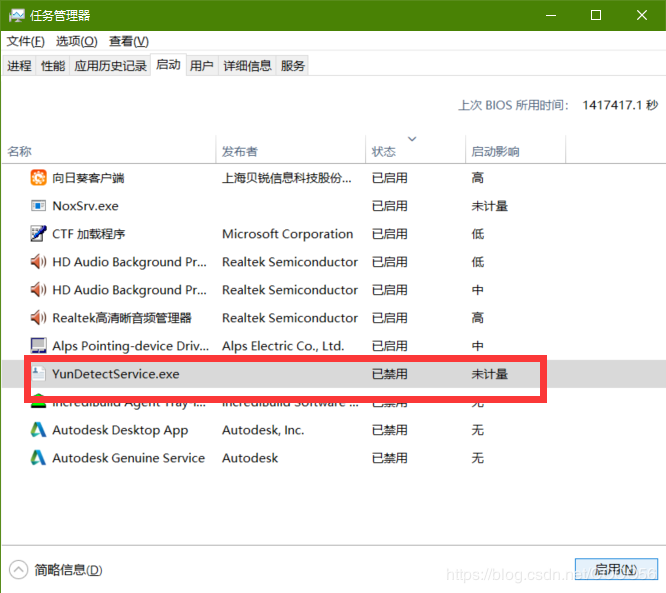Viewport: 666px width, 593px height.
Task: Sort by the 发布者 column header
Action: (291, 152)
